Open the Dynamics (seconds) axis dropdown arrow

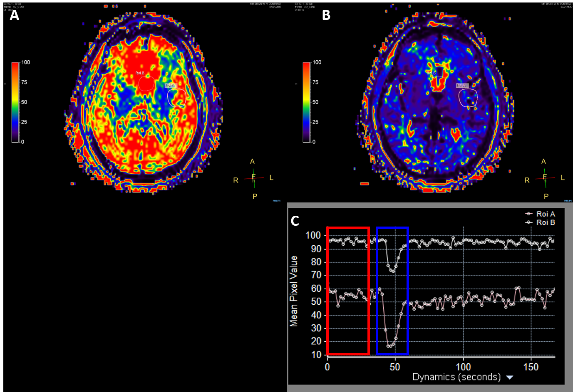509,377
